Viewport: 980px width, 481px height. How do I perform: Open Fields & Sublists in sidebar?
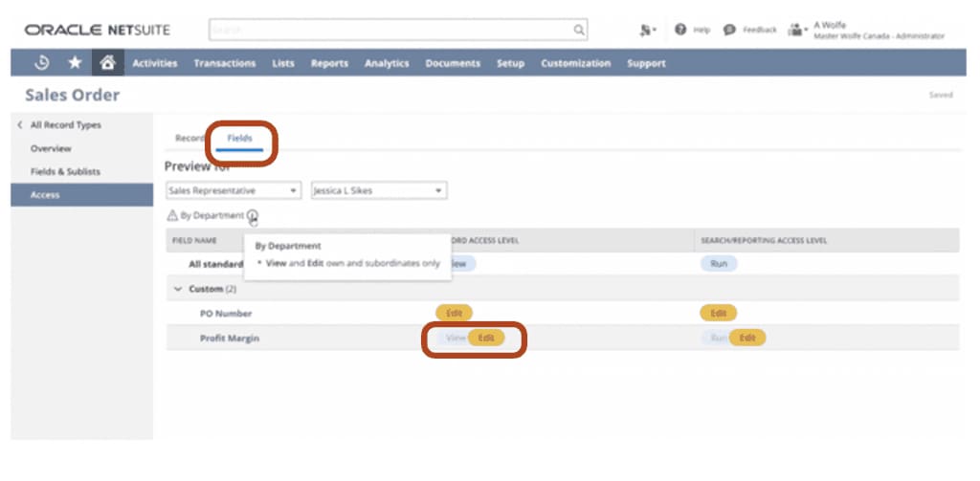tap(65, 172)
